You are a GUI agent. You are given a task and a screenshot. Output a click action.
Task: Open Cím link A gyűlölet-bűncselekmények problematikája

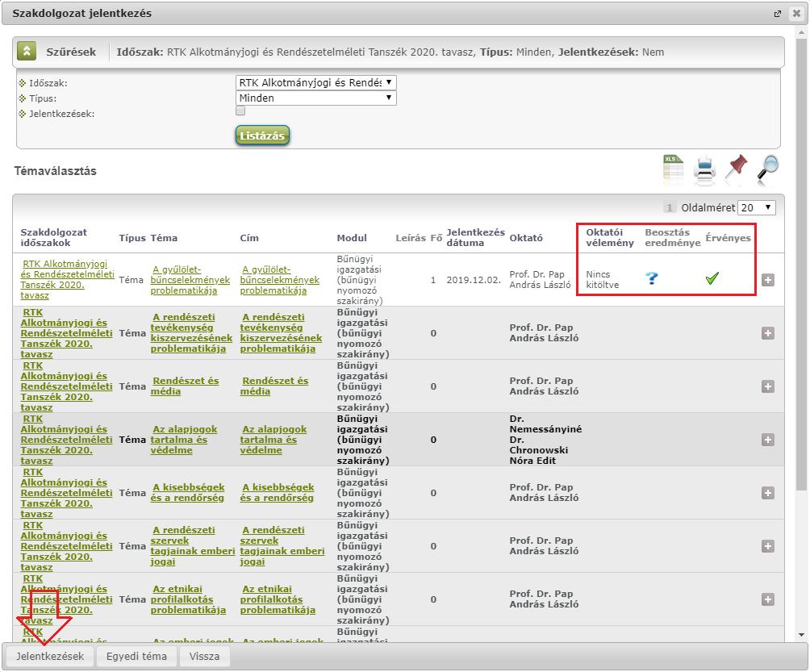click(x=279, y=280)
